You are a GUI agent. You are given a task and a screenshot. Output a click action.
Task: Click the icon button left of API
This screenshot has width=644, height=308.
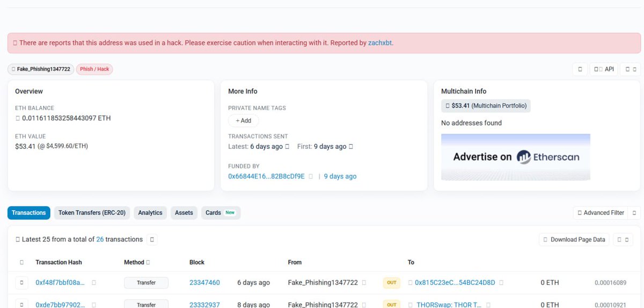tap(580, 69)
